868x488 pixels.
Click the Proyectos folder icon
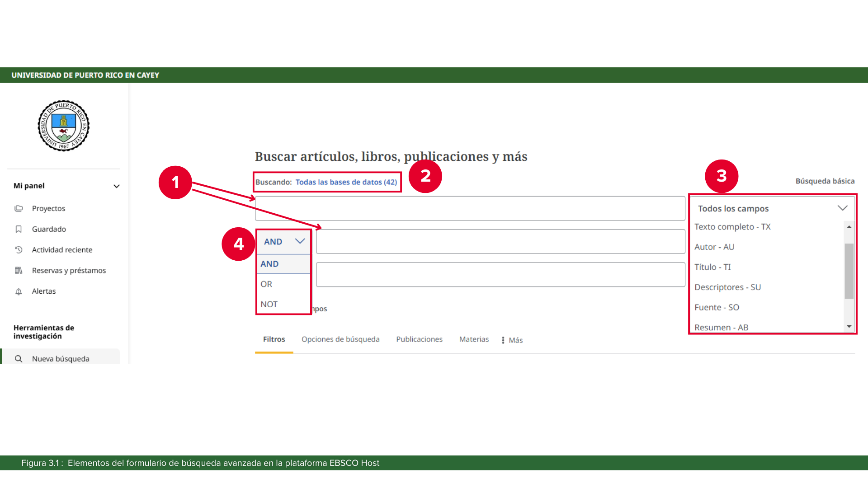pos(19,208)
